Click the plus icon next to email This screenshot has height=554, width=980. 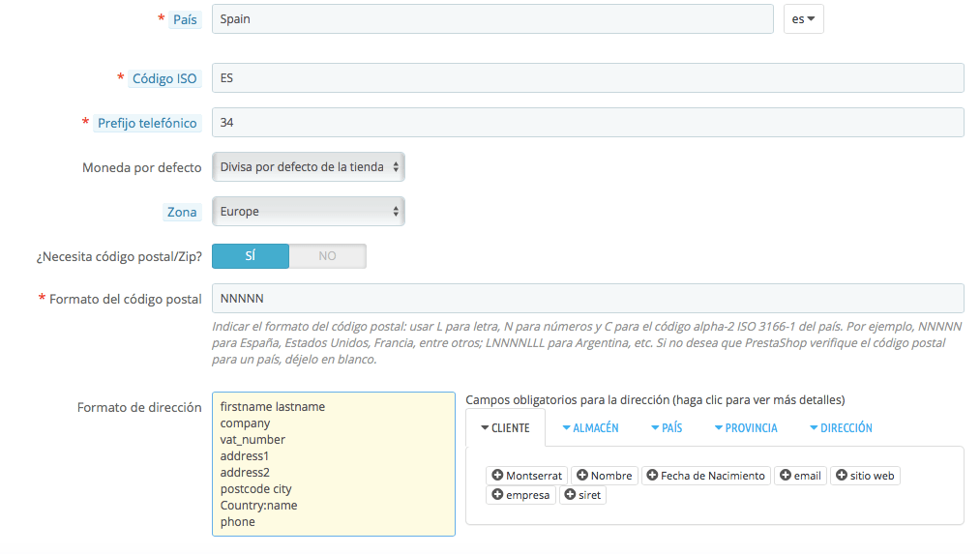tap(786, 476)
